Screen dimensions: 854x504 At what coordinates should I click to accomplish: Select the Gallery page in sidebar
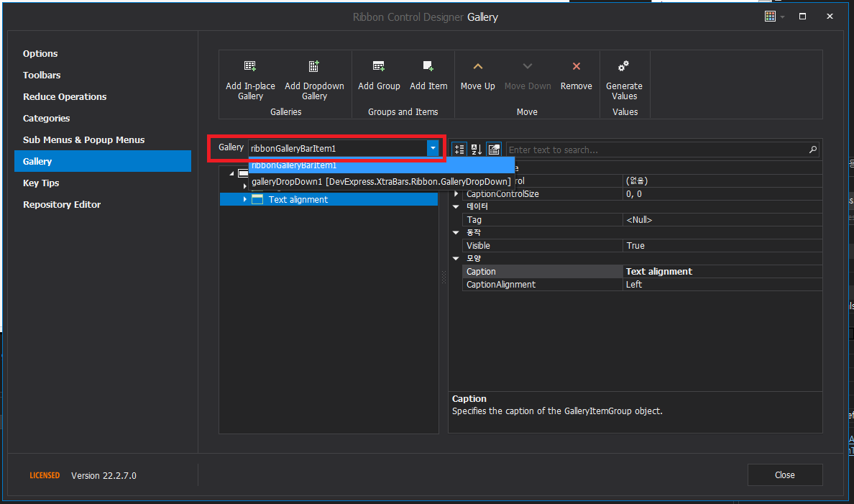(102, 161)
